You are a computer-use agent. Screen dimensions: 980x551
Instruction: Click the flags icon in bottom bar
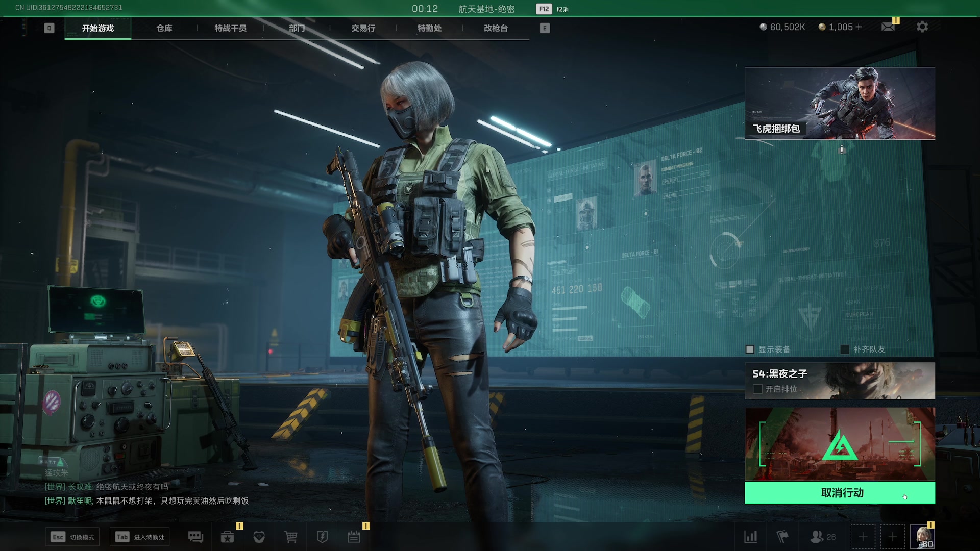[x=782, y=537]
